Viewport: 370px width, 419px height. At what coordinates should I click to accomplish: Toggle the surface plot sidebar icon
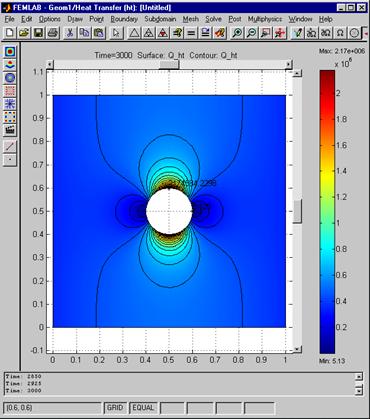point(10,52)
